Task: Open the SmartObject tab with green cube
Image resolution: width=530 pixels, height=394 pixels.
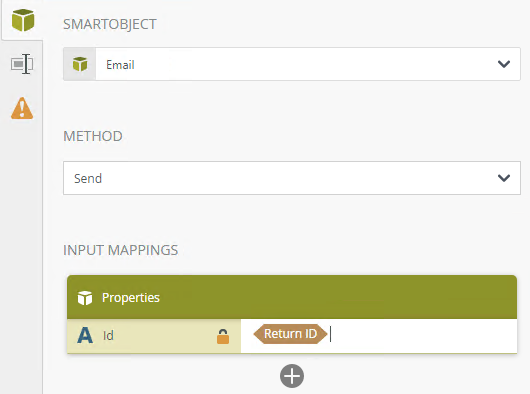Action: [x=23, y=20]
